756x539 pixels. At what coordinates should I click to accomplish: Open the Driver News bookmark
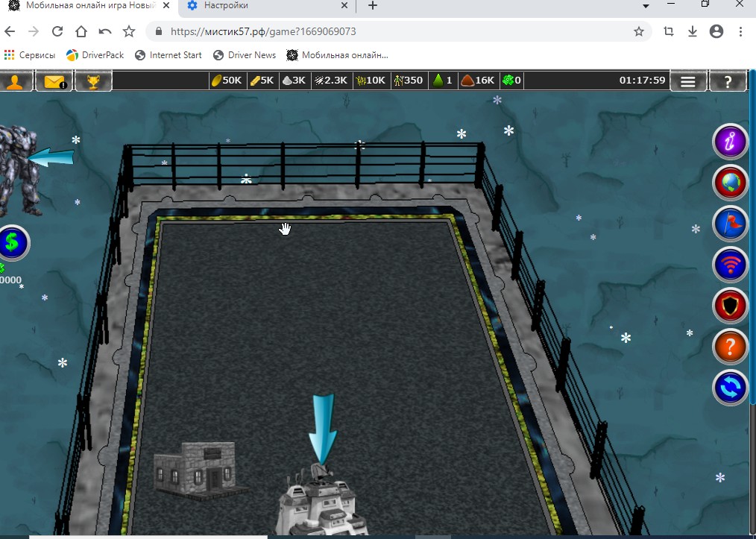245,55
